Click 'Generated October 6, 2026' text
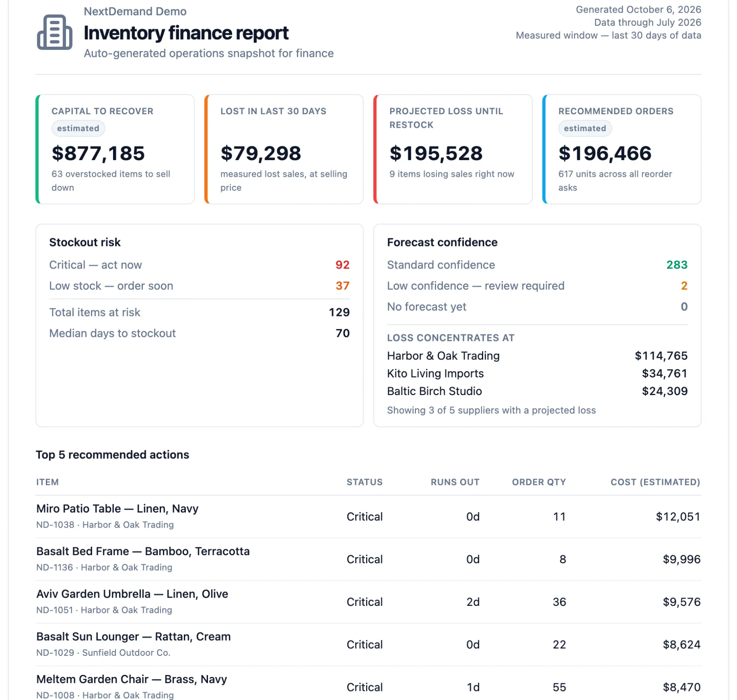Screen dimensions: 737x700 (x=638, y=9)
